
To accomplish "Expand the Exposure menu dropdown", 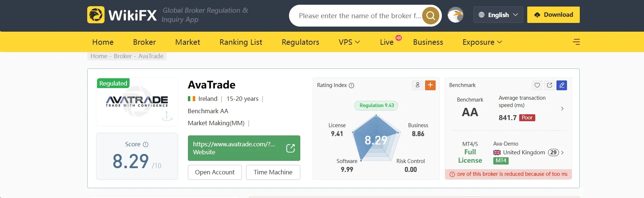I will point(482,42).
